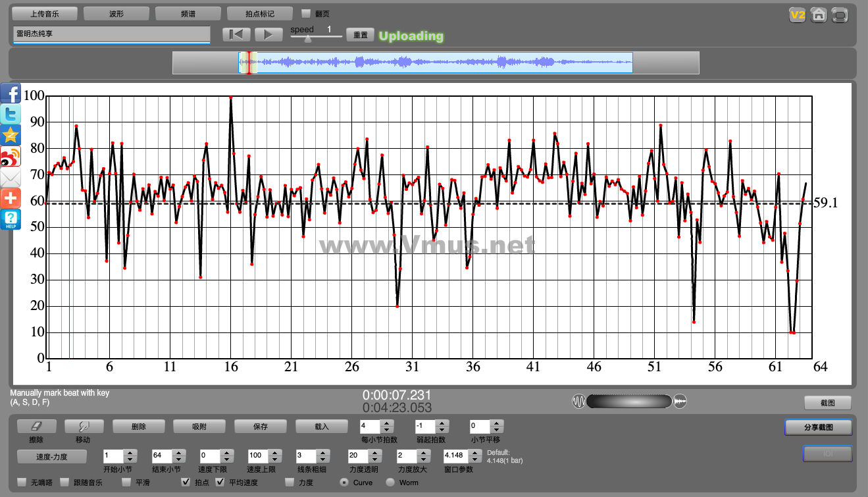Screen dimensions: 868x497
Task: Decrease 结束小节 value with the down arrow
Action: (x=178, y=459)
